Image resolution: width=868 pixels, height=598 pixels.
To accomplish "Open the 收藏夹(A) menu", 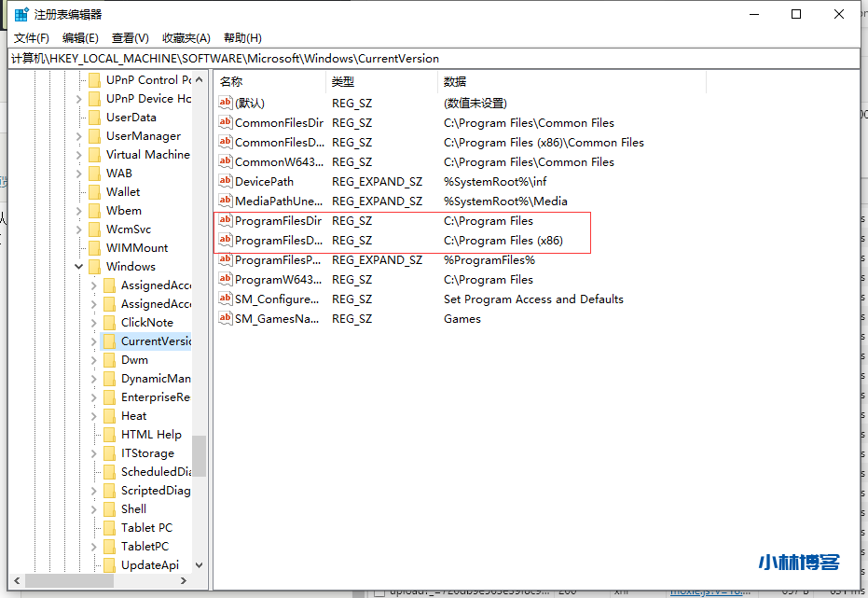I will (x=186, y=38).
